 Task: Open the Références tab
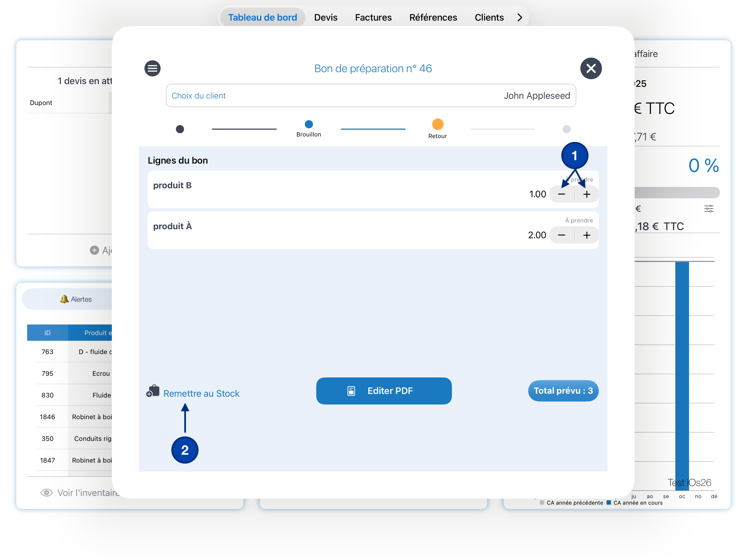[433, 17]
